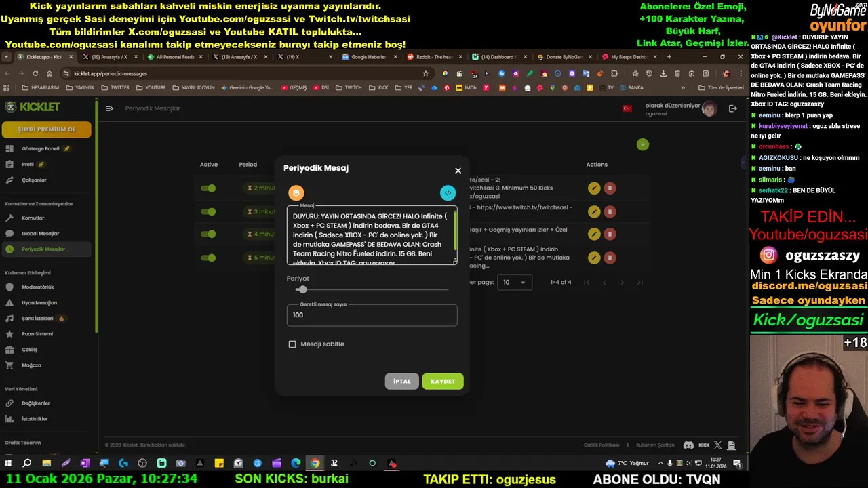Open Komutlar in sidebar
The height and width of the screenshot is (488, 868).
46,218
